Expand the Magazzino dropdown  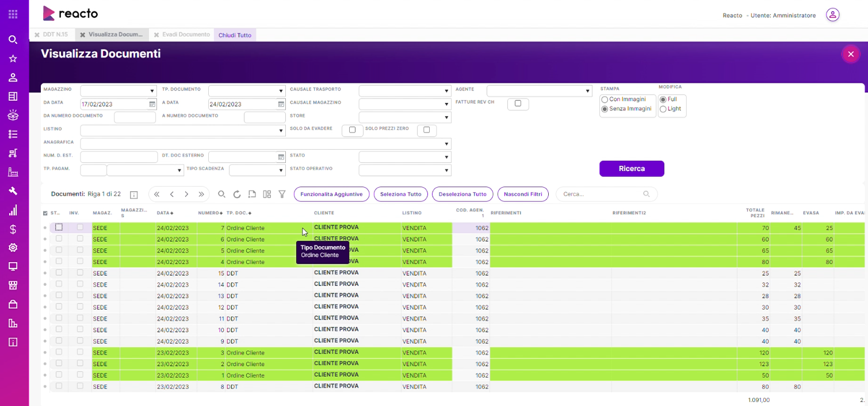118,91
